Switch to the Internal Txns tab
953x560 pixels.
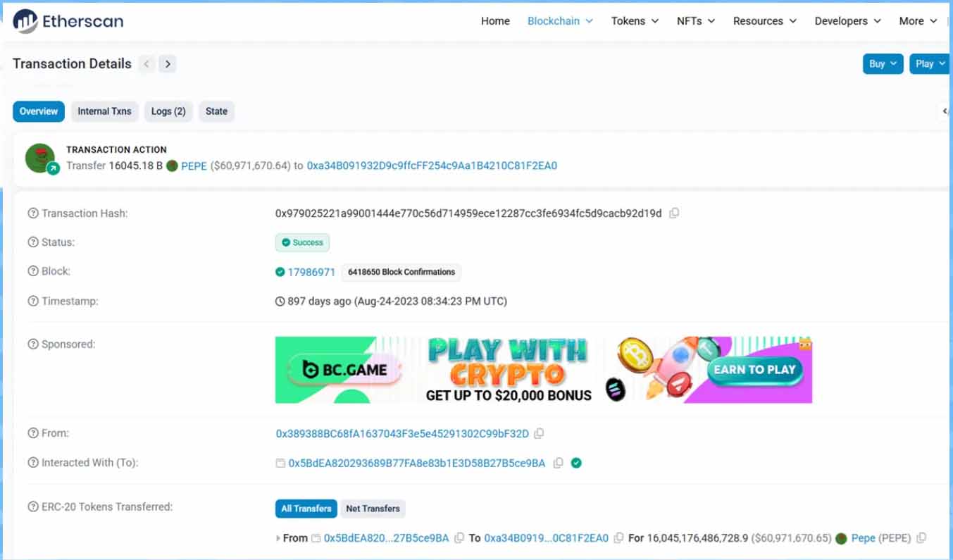coord(104,111)
